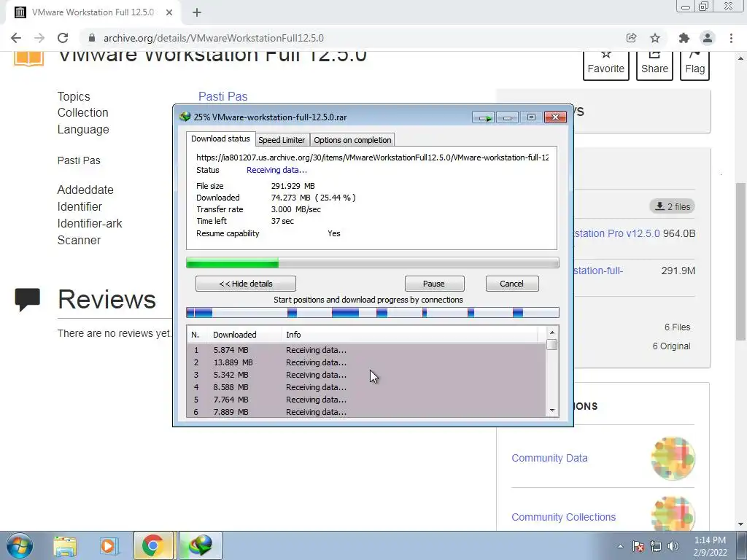Go back using browser back arrow
Image resolution: width=747 pixels, height=560 pixels.
pos(16,38)
